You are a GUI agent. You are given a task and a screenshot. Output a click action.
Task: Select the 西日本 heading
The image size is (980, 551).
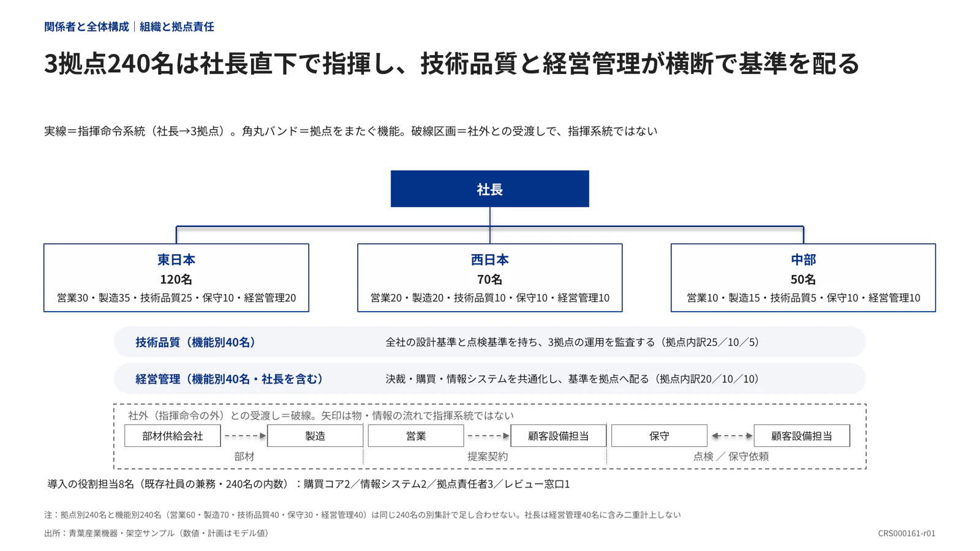tap(489, 260)
